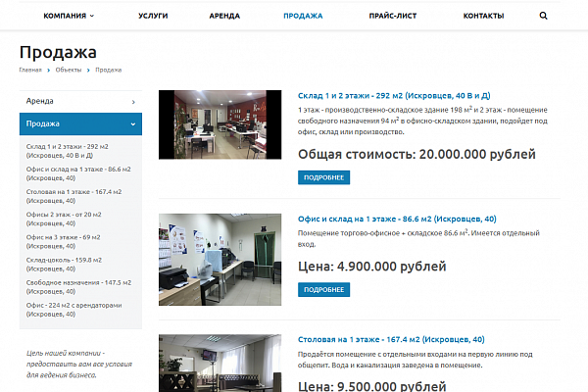The image size is (588, 392).
Task: Open the Офис и склад listing photo
Action: click(220, 260)
